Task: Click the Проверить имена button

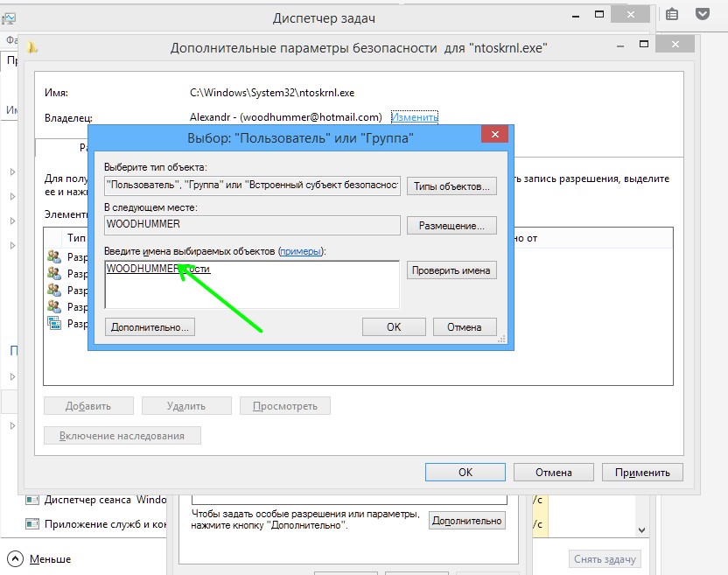Action: tap(451, 270)
